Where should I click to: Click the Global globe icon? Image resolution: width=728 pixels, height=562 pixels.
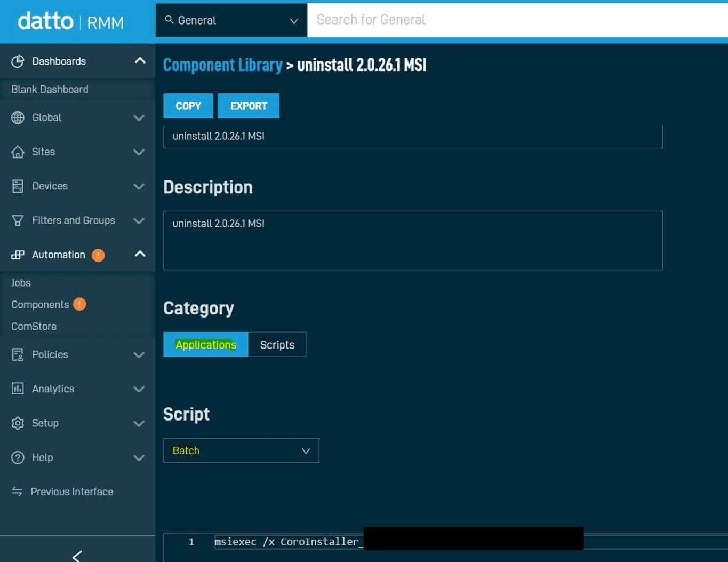(18, 117)
